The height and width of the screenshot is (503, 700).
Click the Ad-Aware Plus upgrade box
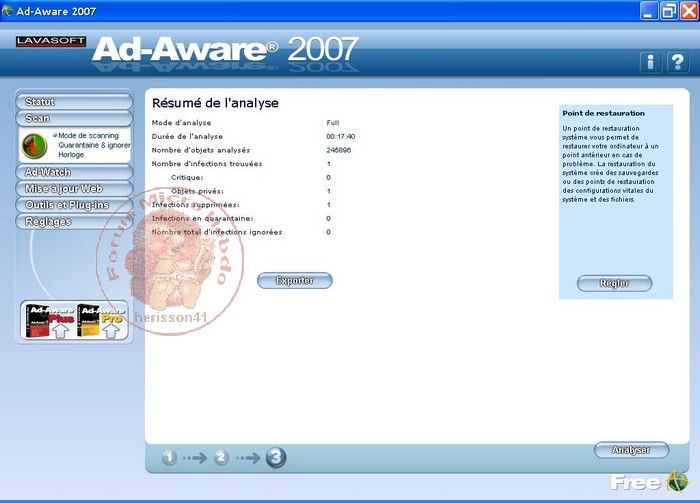[50, 320]
